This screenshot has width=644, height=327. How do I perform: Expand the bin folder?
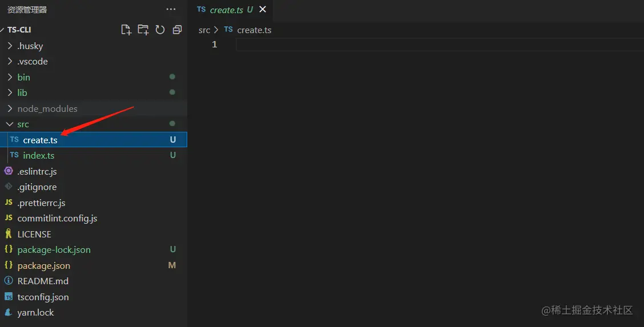94,77
